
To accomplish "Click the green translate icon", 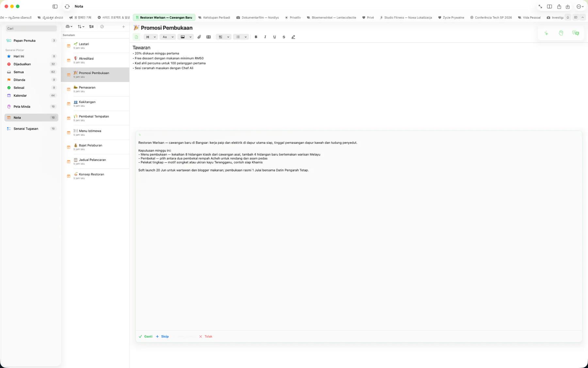I will click(576, 33).
